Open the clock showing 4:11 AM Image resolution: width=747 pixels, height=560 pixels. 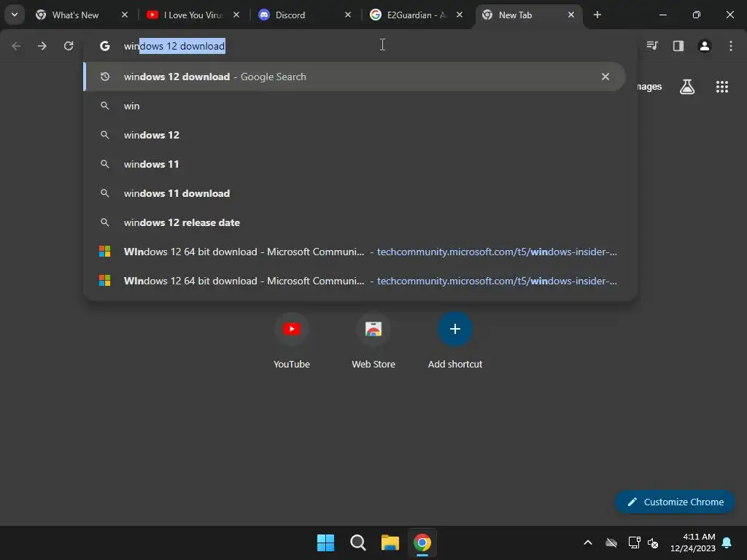click(693, 542)
